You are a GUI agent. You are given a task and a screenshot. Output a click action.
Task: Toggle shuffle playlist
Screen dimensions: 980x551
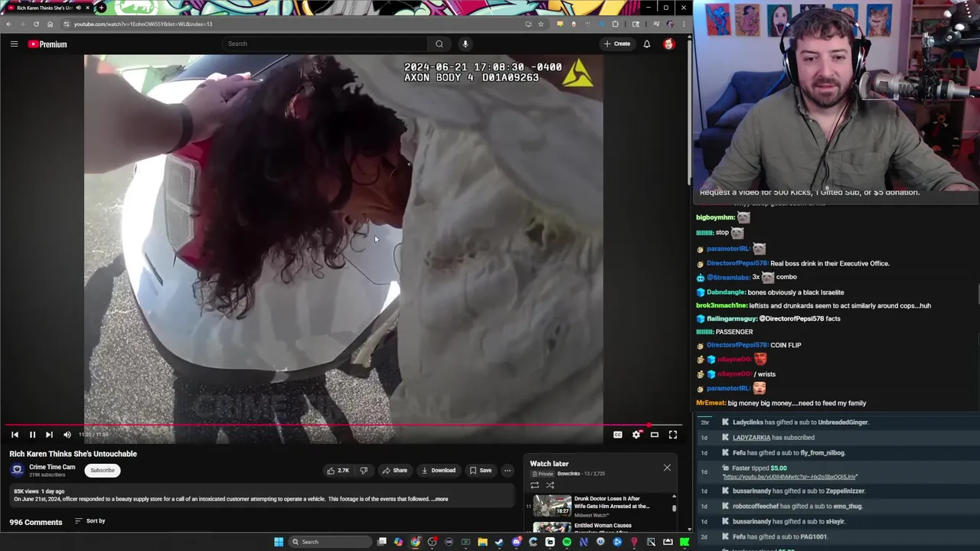(550, 485)
